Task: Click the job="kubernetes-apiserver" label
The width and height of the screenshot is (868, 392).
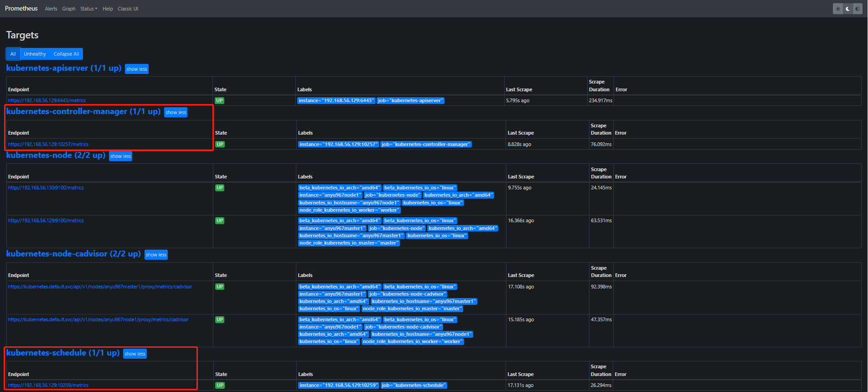Action: tap(410, 100)
